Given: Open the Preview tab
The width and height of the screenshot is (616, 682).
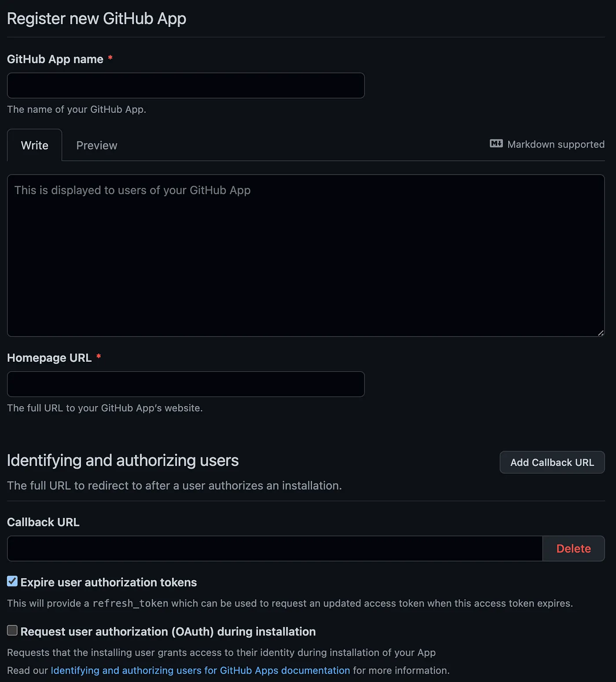Looking at the screenshot, I should point(97,146).
